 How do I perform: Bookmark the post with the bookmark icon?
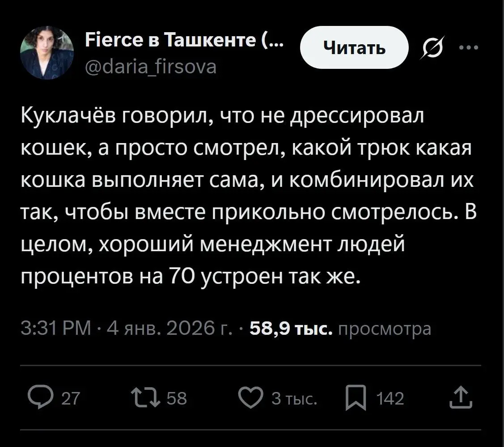click(x=356, y=398)
